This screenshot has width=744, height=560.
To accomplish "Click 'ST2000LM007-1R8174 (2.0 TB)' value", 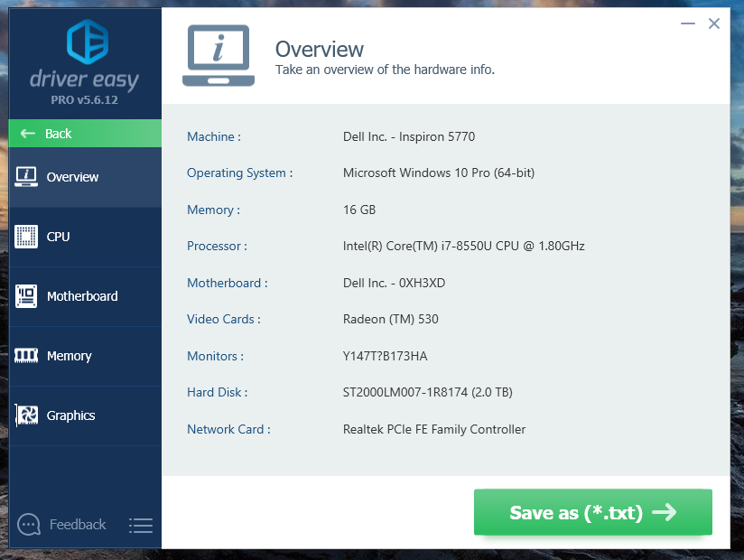I will [427, 392].
